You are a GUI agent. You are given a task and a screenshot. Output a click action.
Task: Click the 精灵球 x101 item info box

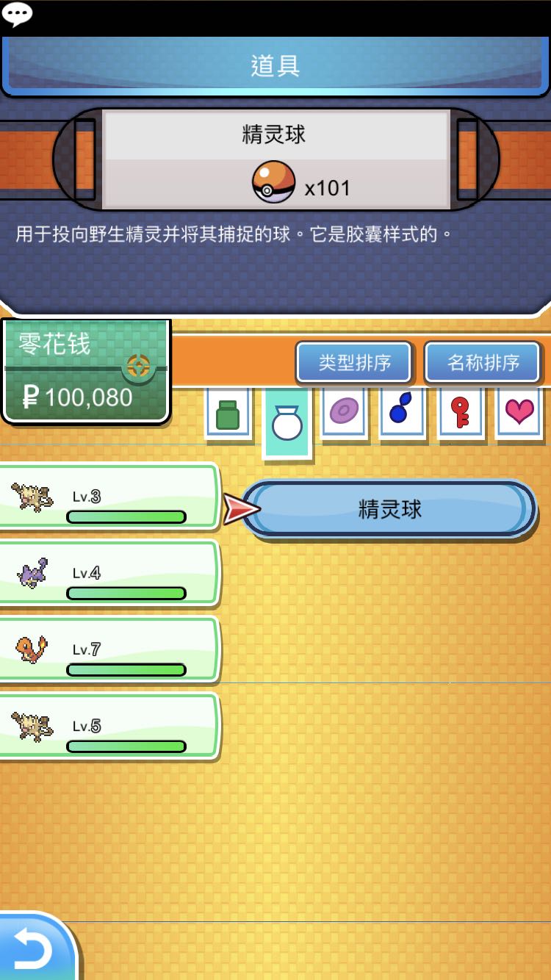tap(275, 159)
